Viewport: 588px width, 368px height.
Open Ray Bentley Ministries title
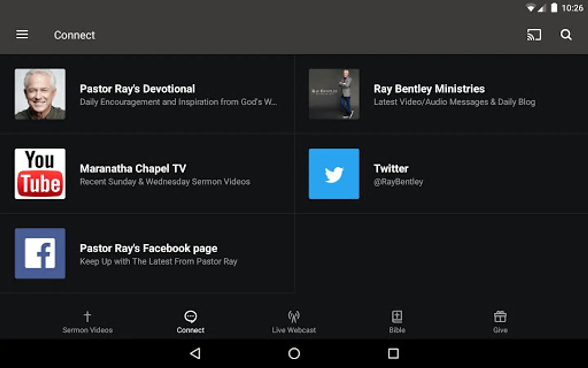click(429, 89)
